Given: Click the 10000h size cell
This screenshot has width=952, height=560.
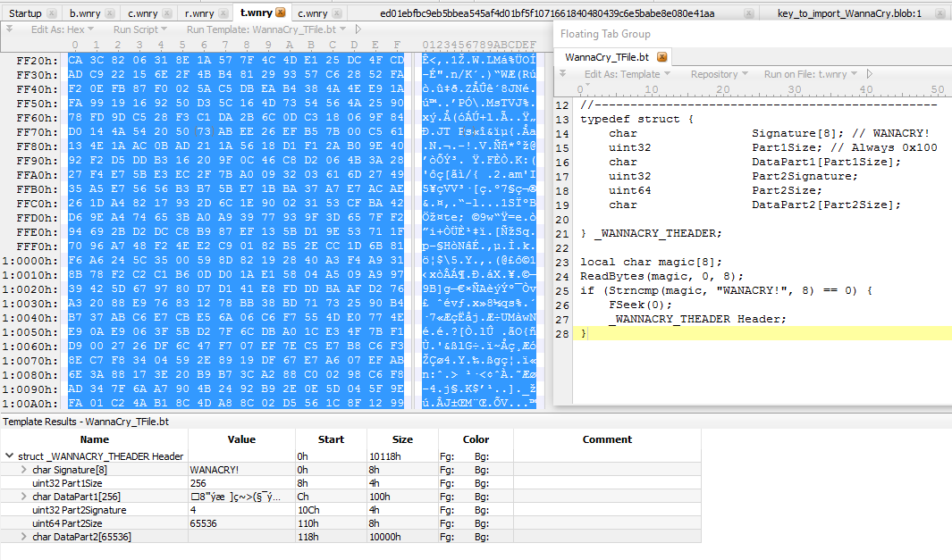Looking at the screenshot, I should 402,537.
